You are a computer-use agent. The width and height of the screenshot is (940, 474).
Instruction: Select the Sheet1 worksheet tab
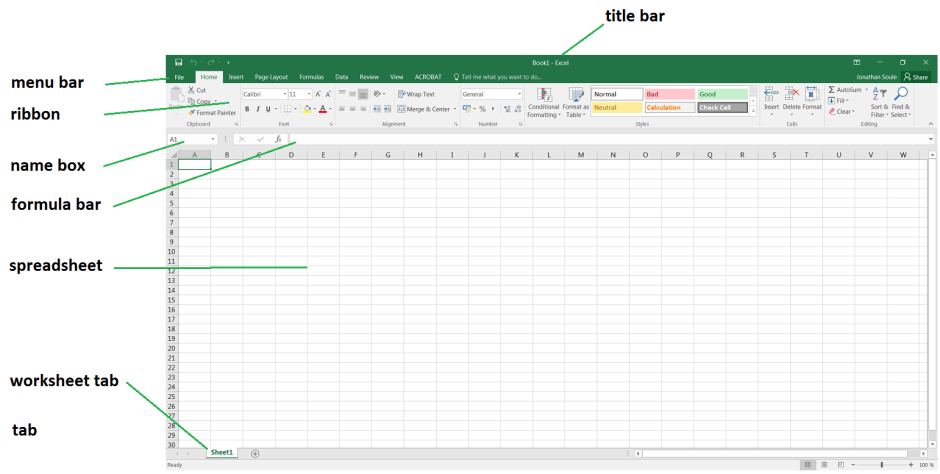coord(222,452)
